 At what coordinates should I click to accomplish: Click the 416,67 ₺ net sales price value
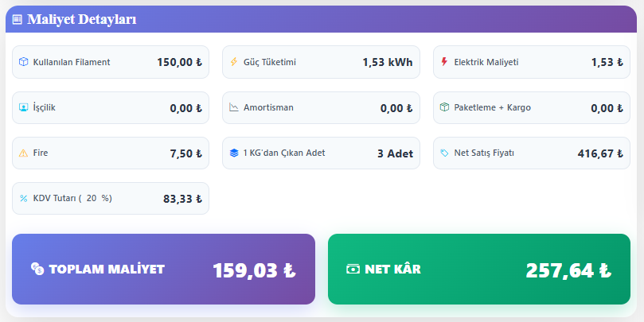tap(599, 153)
